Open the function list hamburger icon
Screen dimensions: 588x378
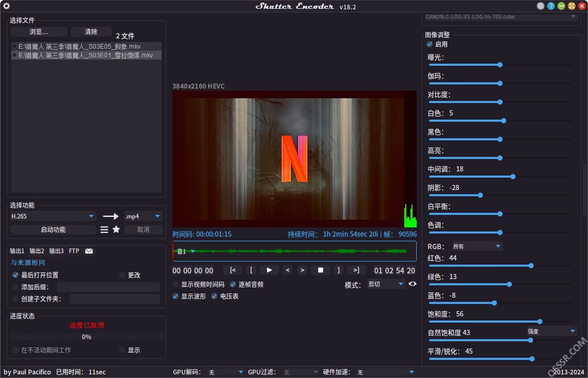pyautogui.click(x=104, y=229)
